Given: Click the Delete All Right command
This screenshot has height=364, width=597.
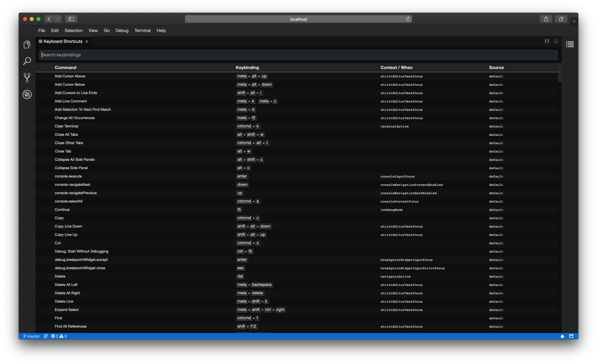Looking at the screenshot, I should click(x=67, y=293).
